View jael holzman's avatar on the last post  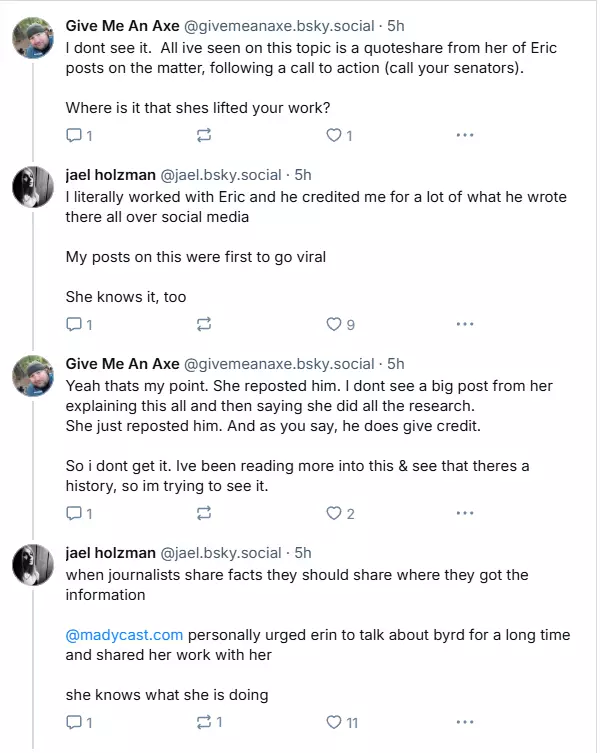point(32,566)
